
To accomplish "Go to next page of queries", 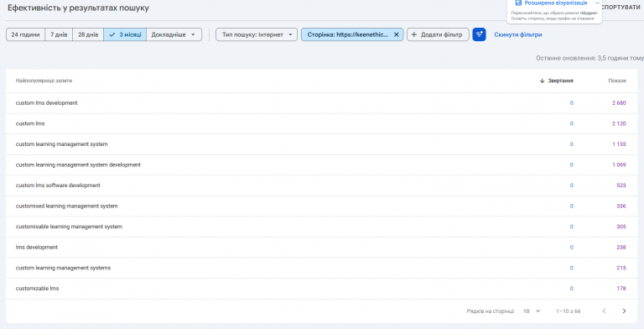I will click(624, 311).
